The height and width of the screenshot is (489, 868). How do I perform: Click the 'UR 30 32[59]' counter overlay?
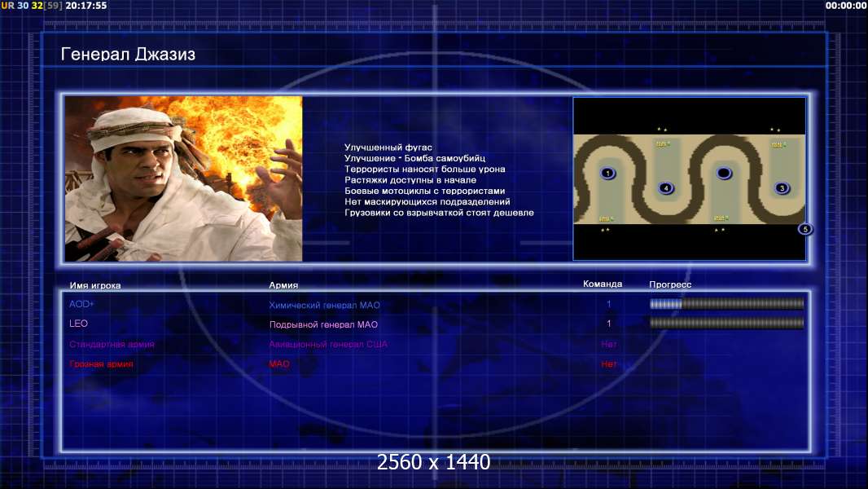pos(32,6)
